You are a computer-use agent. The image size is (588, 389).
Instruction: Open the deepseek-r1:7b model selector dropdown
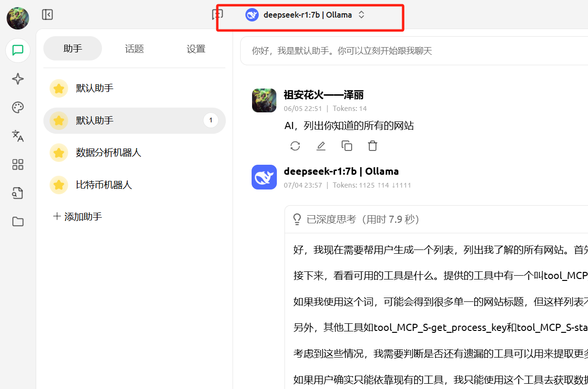(x=305, y=15)
